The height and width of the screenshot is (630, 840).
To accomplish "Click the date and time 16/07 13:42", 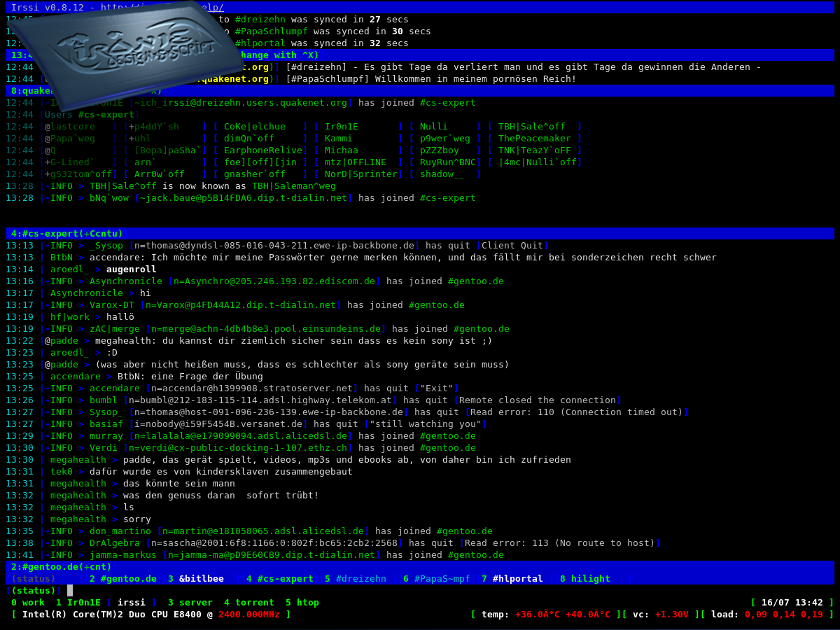I will click(x=792, y=603).
